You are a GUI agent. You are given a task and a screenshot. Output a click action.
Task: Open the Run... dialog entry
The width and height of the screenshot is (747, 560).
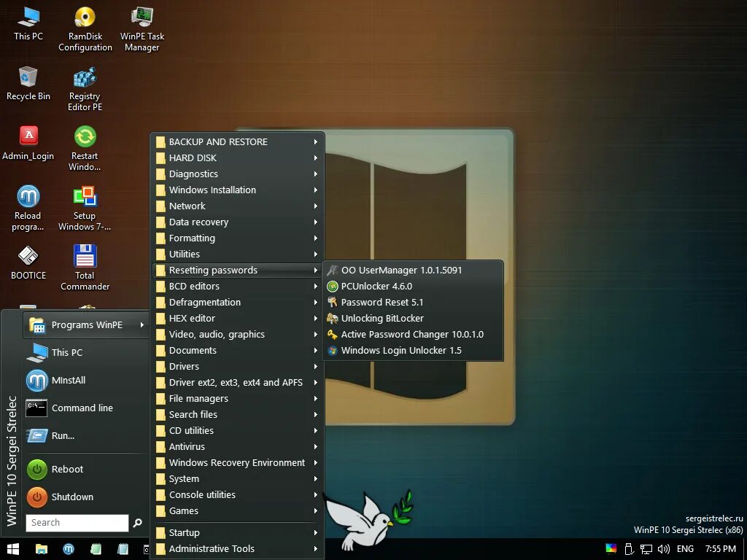coord(86,436)
